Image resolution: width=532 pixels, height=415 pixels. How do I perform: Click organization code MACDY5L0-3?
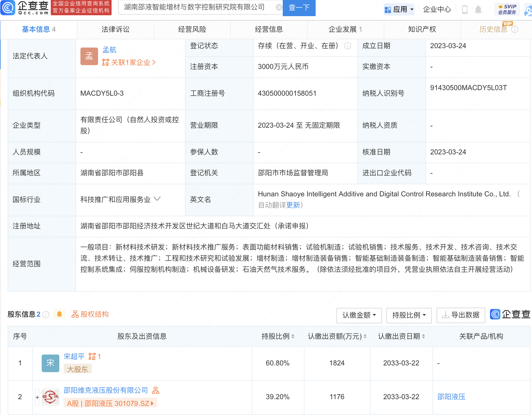click(x=102, y=93)
